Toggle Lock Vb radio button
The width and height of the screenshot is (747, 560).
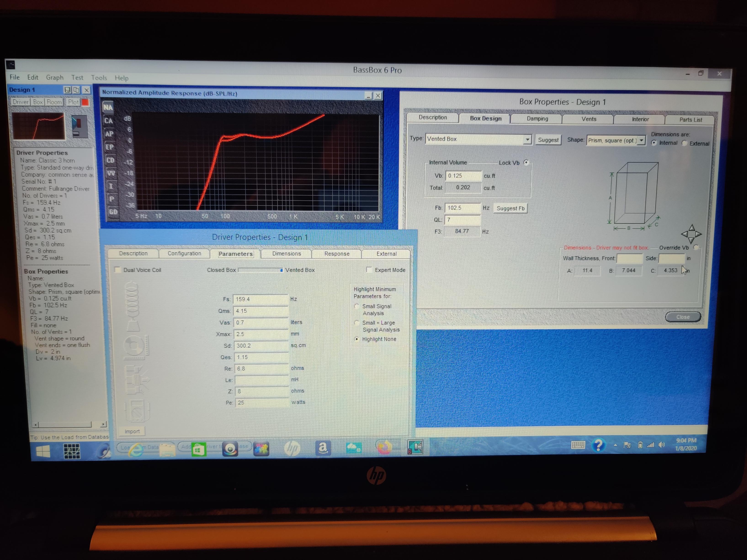coord(526,162)
